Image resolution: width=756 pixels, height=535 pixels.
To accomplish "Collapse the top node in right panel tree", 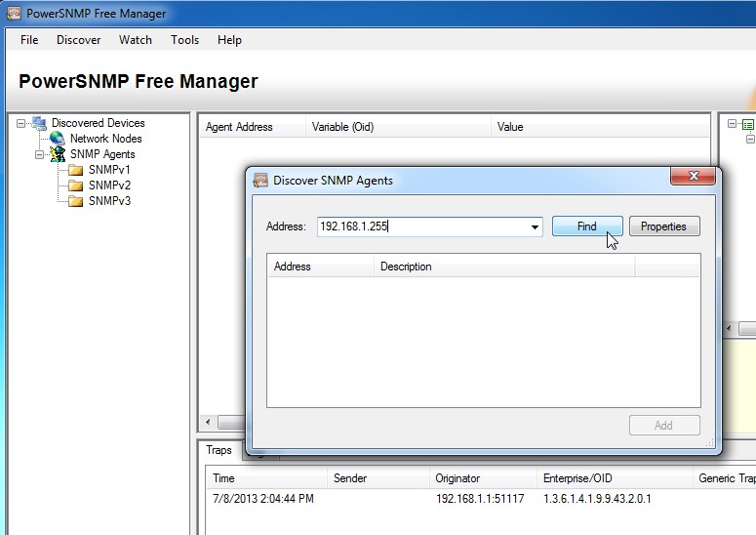I will [x=732, y=124].
